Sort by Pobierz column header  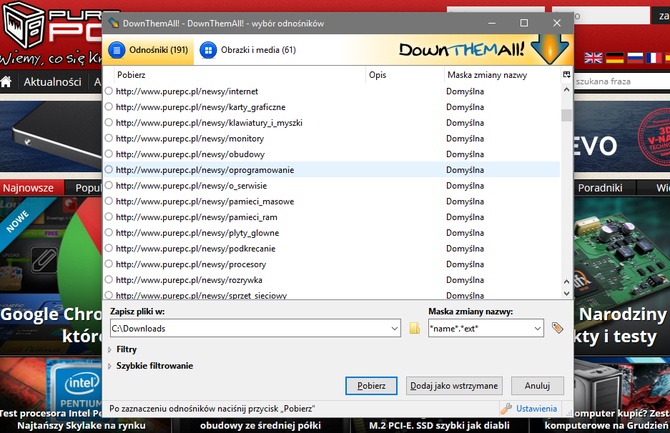coord(240,75)
